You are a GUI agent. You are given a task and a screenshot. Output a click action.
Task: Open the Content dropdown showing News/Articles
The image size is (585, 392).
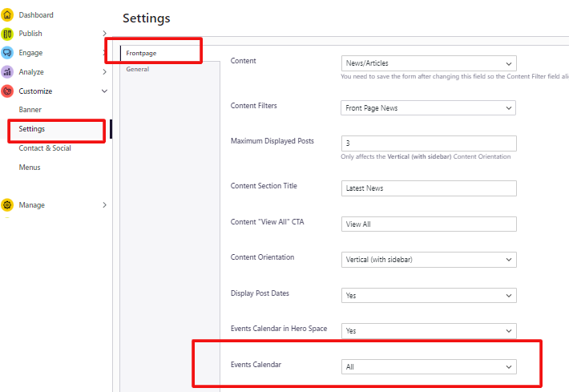click(x=428, y=63)
